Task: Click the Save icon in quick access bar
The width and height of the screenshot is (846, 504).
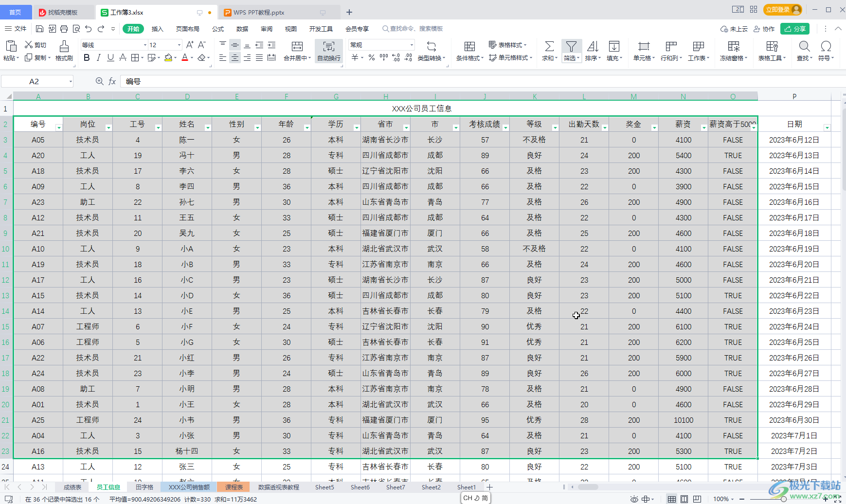Action: (40, 29)
